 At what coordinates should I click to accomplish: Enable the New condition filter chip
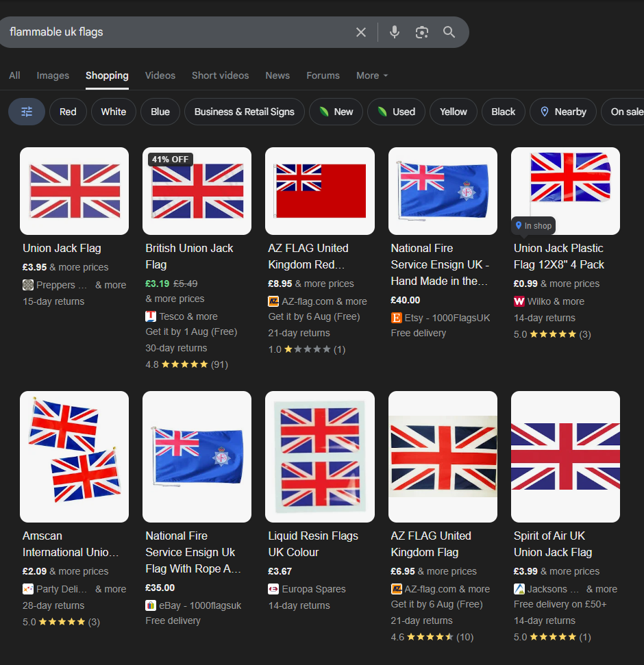coord(336,112)
